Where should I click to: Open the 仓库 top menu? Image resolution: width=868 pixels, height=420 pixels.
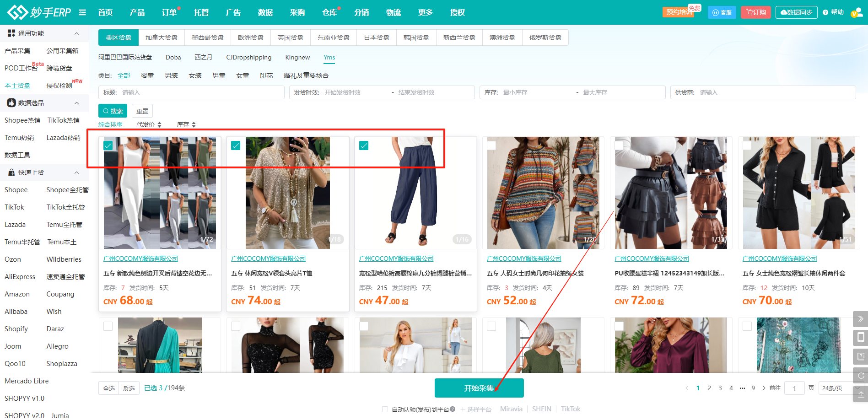tap(329, 12)
